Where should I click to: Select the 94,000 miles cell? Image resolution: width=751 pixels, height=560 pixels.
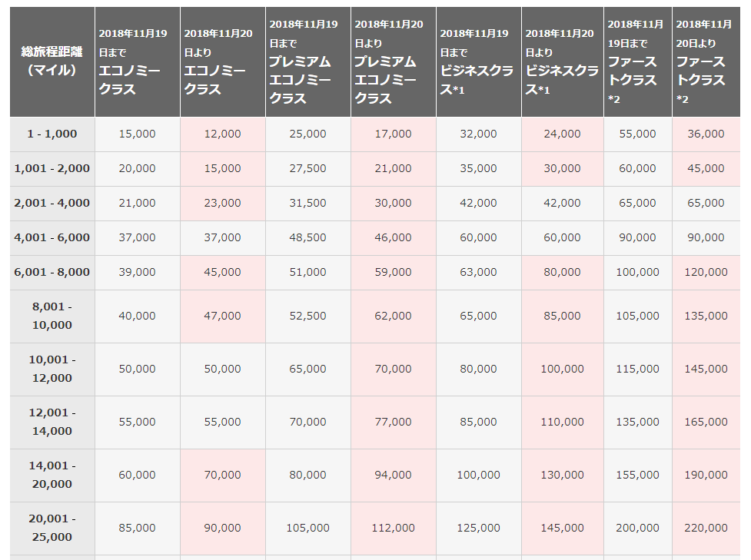click(394, 475)
